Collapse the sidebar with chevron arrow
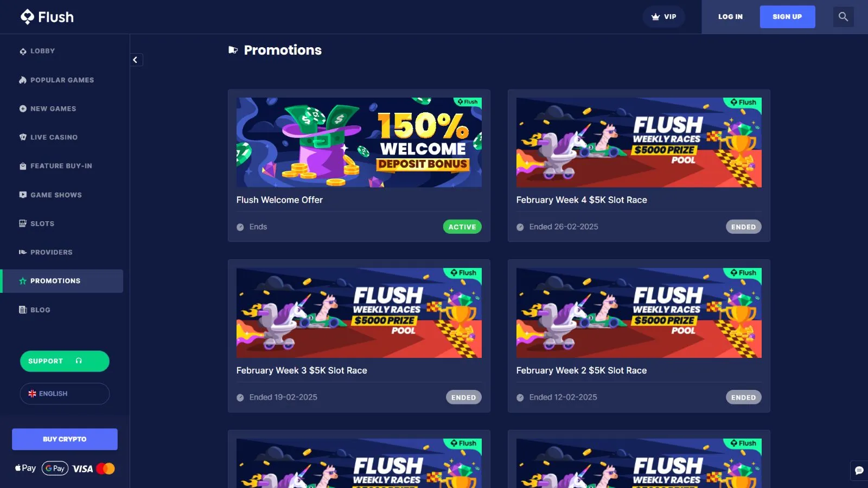The height and width of the screenshot is (488, 868). tap(136, 60)
